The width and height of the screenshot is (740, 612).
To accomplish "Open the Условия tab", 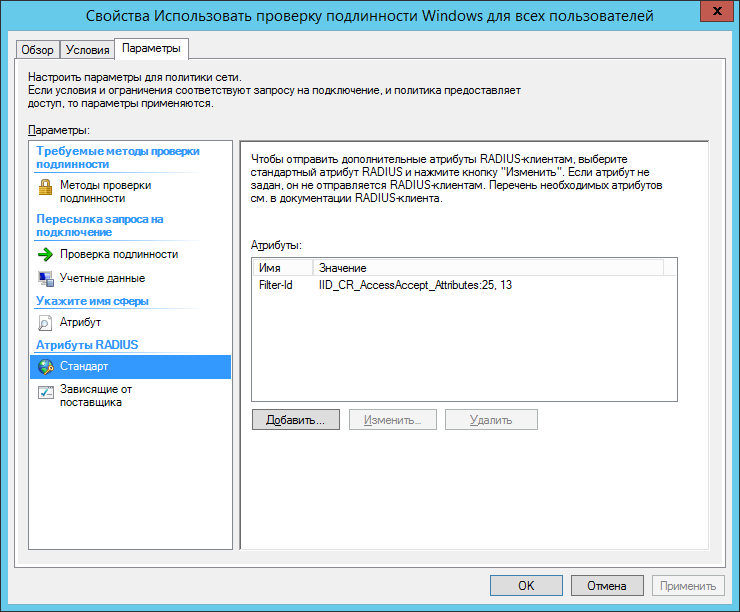I will (87, 50).
